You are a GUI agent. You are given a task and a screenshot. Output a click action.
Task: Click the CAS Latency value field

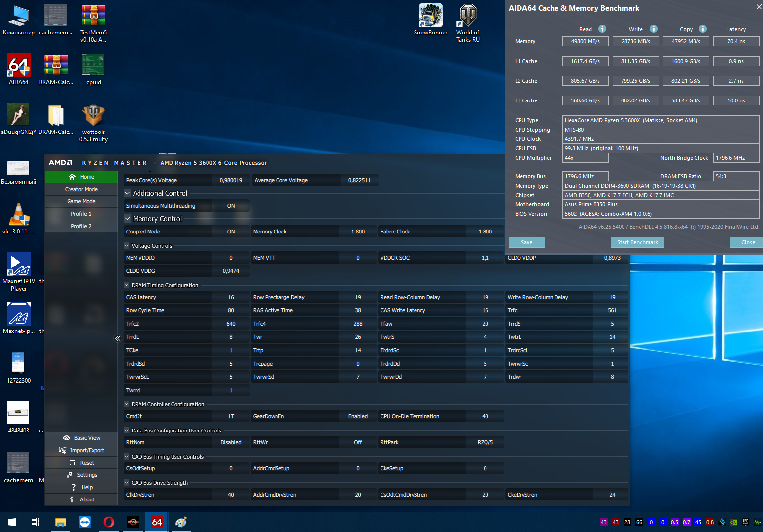point(231,297)
